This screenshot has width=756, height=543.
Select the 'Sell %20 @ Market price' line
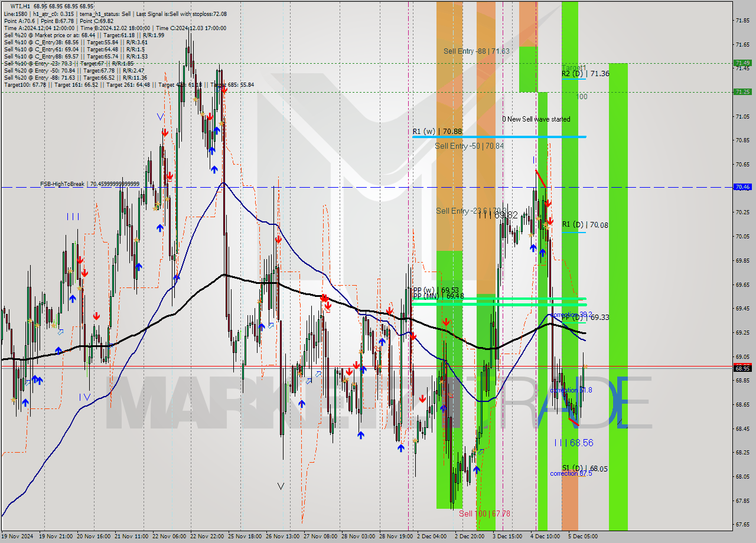[x=84, y=35]
